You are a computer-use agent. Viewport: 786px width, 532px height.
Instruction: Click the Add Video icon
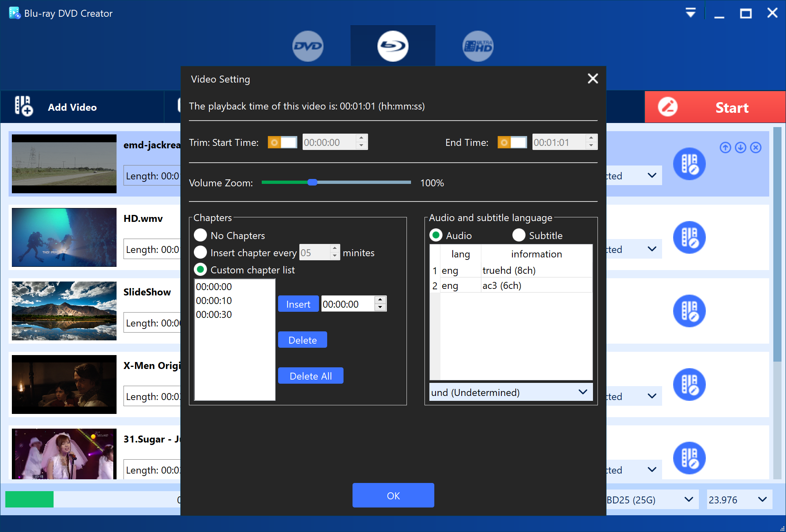[24, 106]
